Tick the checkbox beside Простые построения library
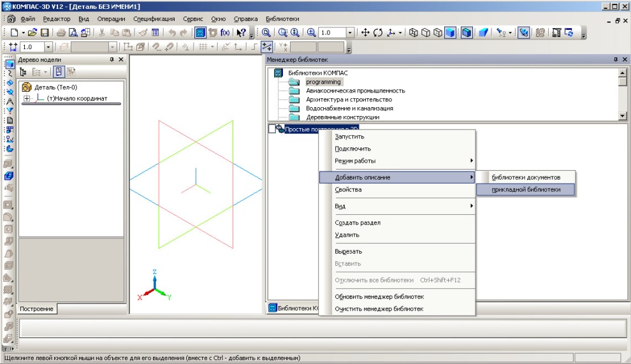631x364 pixels. tap(272, 129)
